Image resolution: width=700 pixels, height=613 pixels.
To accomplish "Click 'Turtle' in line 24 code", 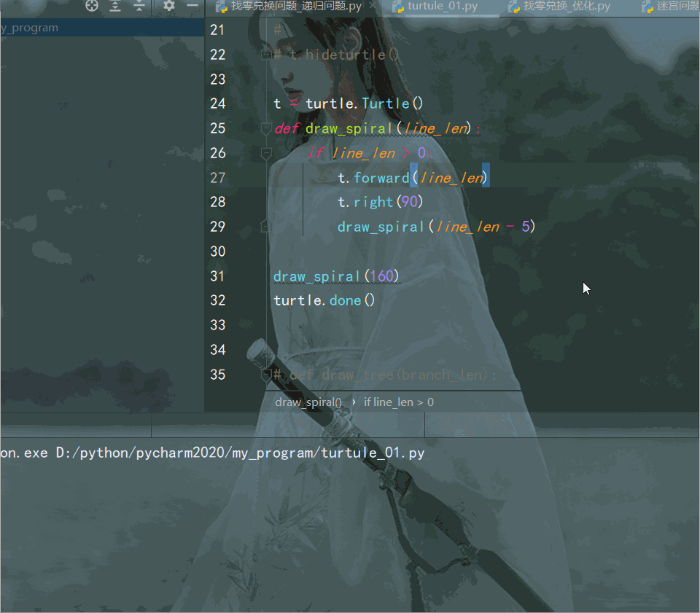I will [x=386, y=104].
